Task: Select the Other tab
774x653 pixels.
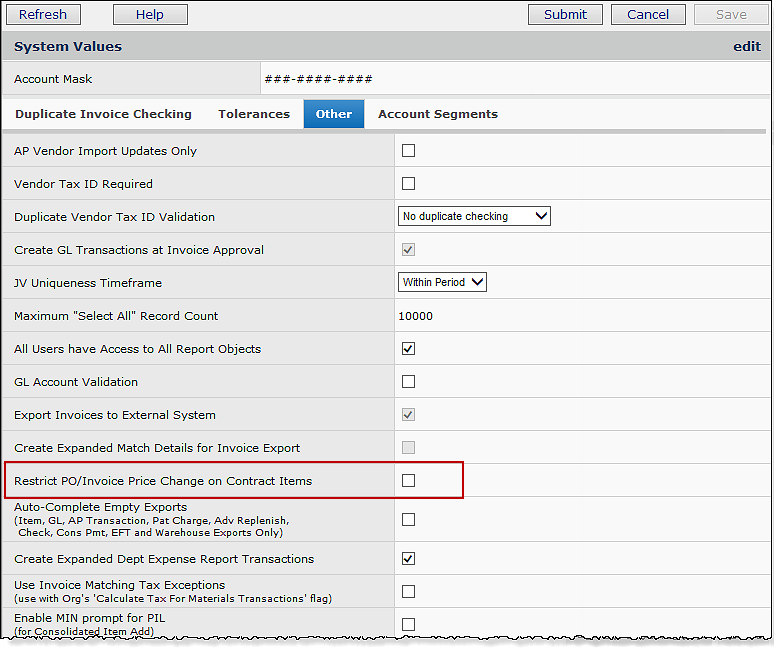Action: tap(333, 114)
